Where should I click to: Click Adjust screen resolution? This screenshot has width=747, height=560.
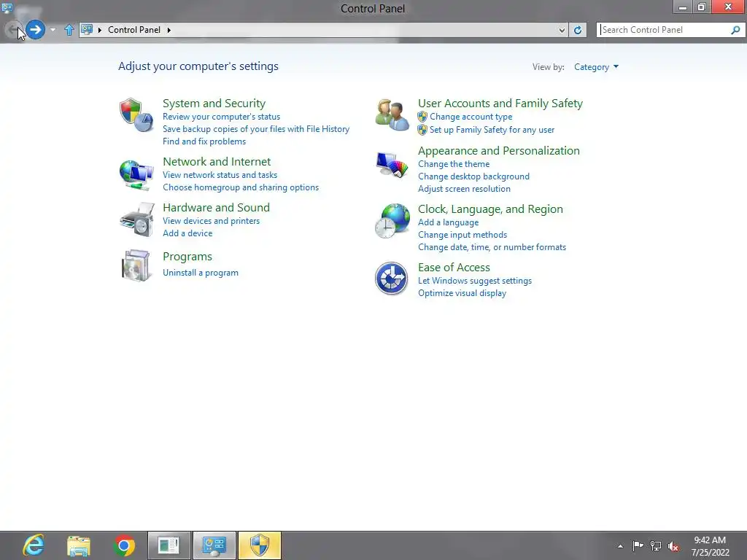464,189
